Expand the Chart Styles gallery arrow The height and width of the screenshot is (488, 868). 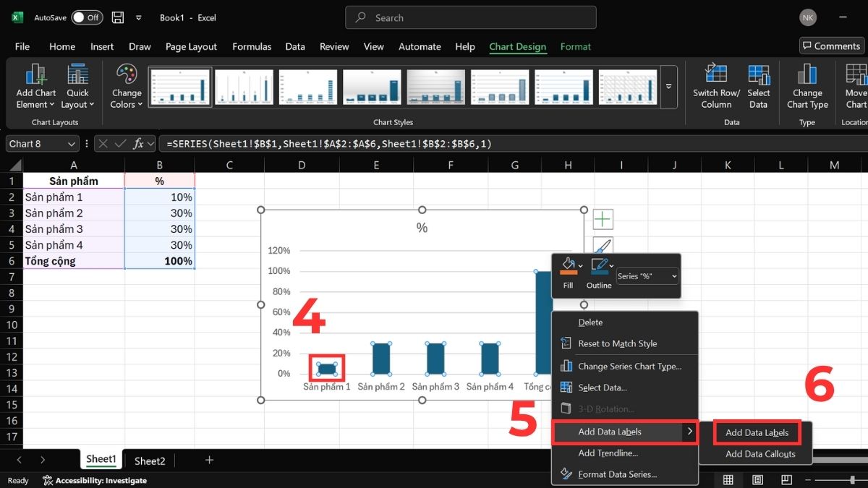pos(668,86)
